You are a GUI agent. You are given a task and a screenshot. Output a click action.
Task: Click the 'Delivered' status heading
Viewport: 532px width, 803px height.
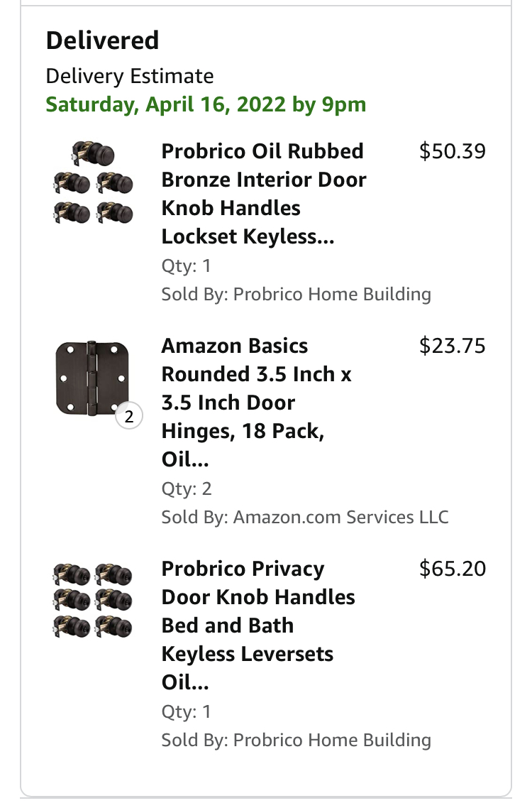click(x=102, y=40)
